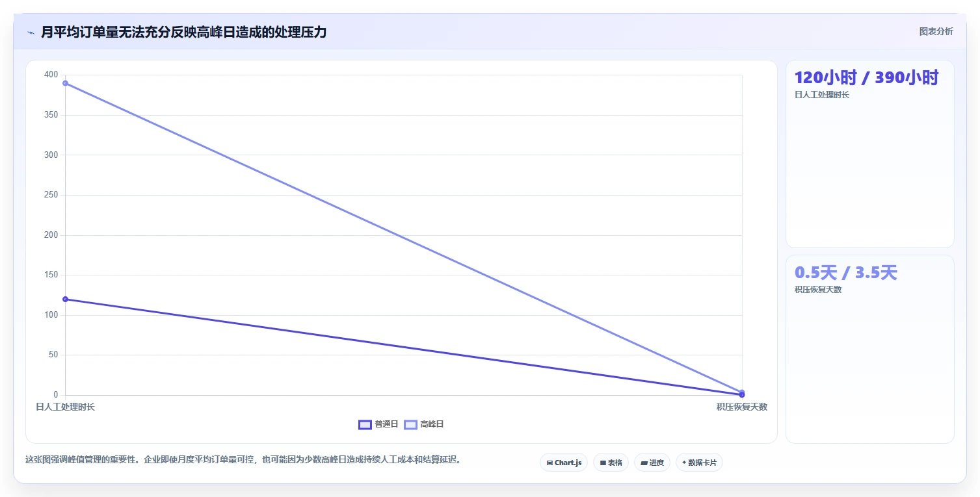Click the Chart.js tag chip
980x497 pixels.
(564, 463)
